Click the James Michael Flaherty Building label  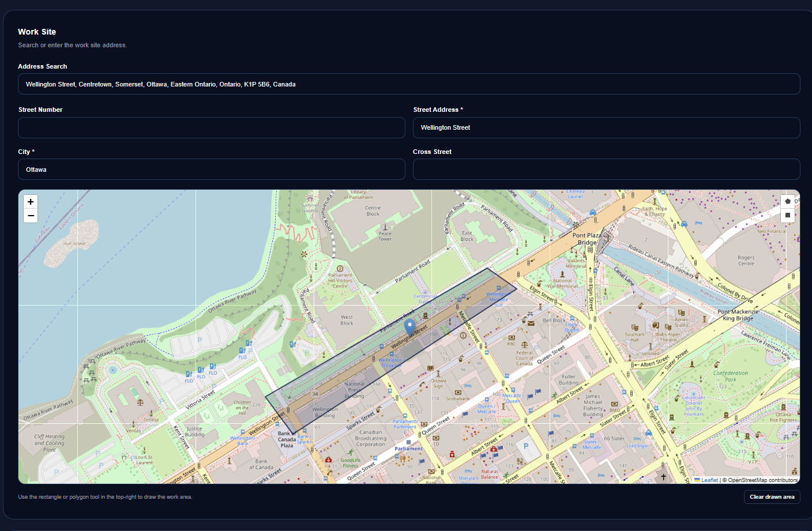593,405
